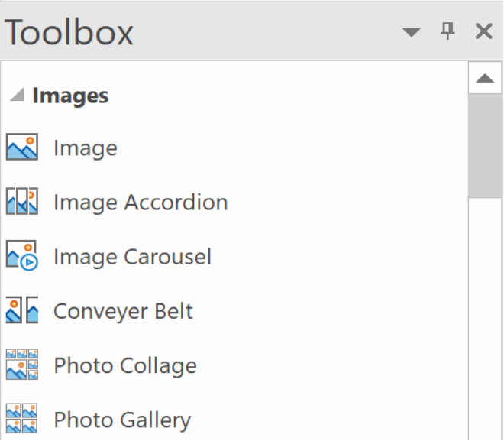Click the Image tool icon
The image size is (504, 441).
pyautogui.click(x=22, y=147)
